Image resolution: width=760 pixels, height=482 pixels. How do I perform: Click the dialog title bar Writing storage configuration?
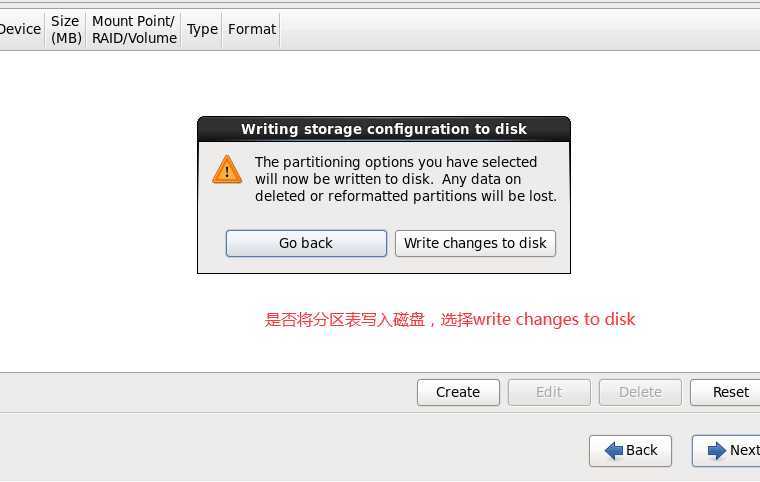[384, 129]
